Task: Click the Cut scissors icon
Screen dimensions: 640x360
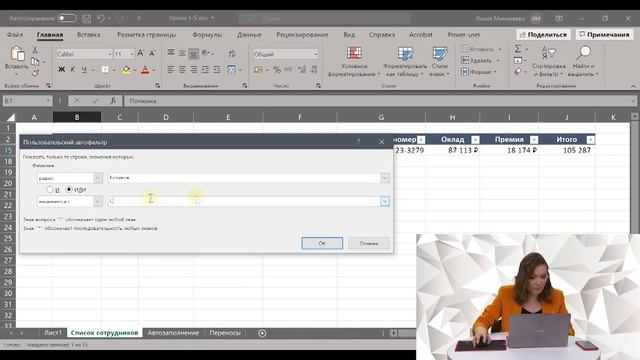Action: (35, 51)
